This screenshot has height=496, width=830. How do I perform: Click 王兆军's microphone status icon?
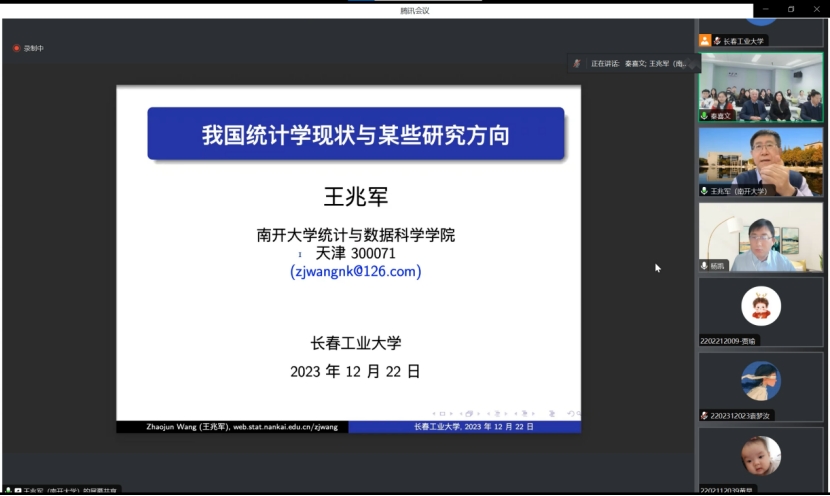(x=705, y=191)
